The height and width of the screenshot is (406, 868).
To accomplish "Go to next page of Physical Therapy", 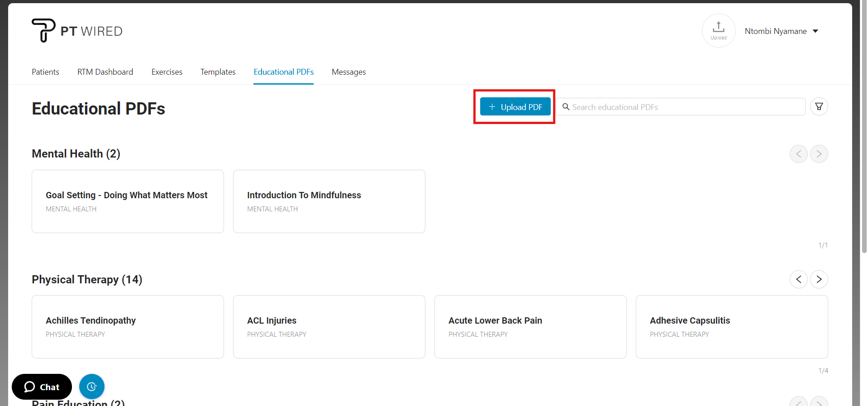I will coord(819,279).
